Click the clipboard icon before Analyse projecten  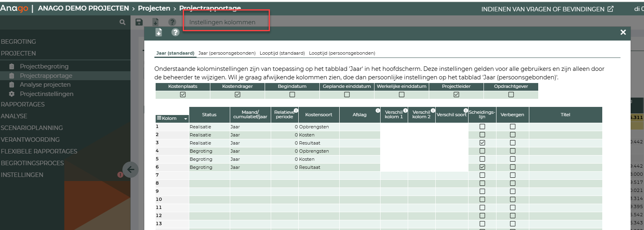tap(12, 85)
